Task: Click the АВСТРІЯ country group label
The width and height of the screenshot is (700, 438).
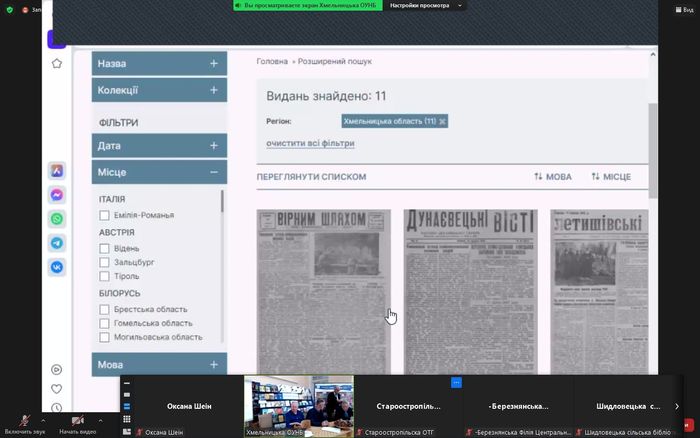Action: click(117, 232)
